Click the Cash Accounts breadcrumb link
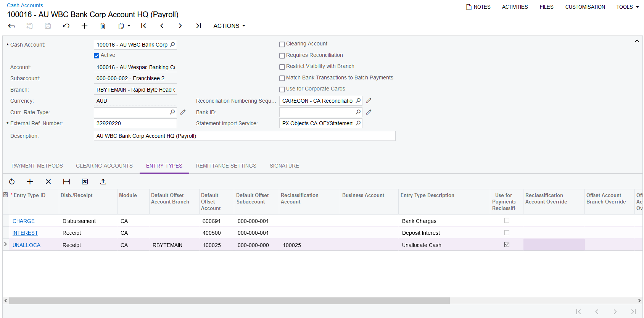Screen dimensions: 644x318 tap(25, 5)
